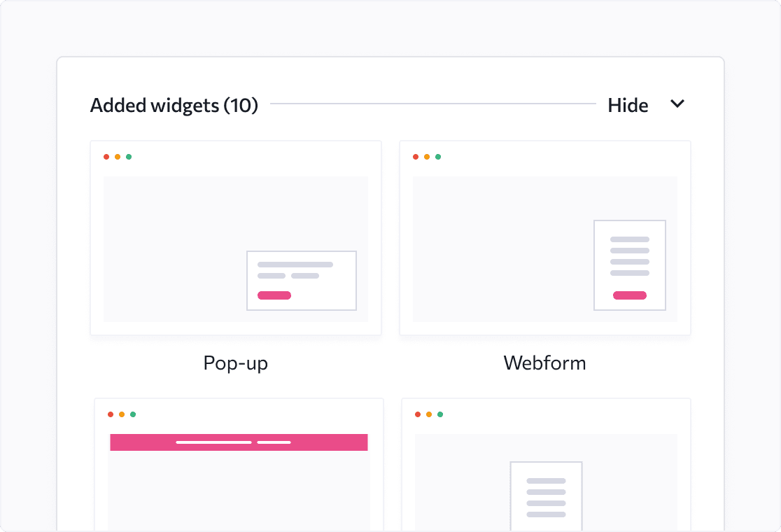The width and height of the screenshot is (781, 532).
Task: Click the Hide link
Action: point(628,106)
